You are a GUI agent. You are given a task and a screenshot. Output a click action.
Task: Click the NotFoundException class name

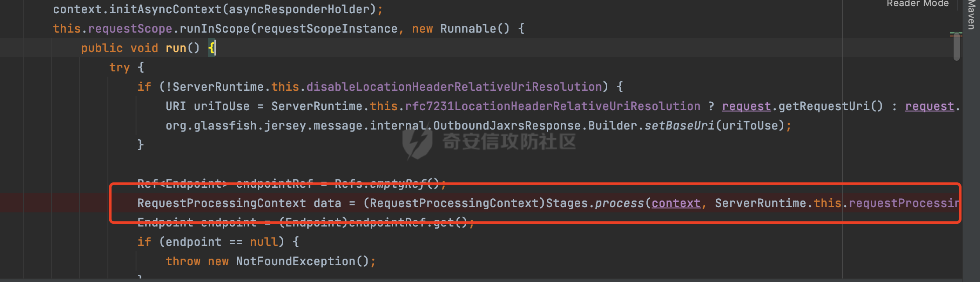[x=295, y=261]
